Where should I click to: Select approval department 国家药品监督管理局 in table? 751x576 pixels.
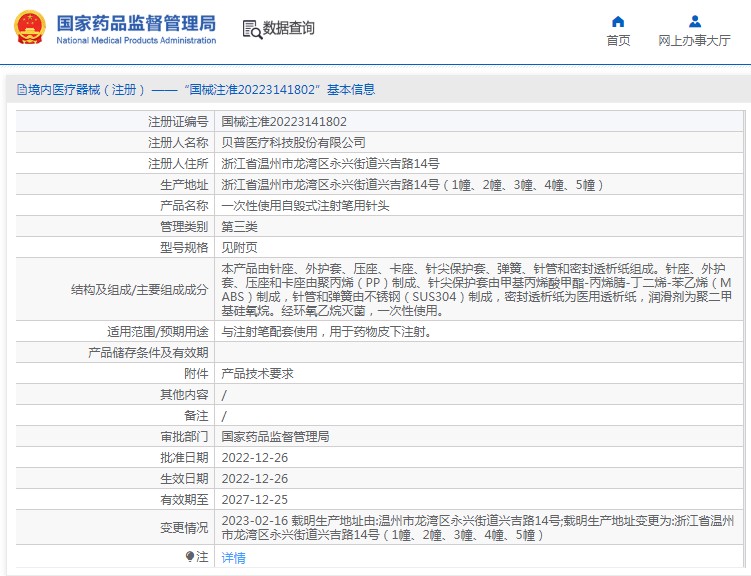275,437
